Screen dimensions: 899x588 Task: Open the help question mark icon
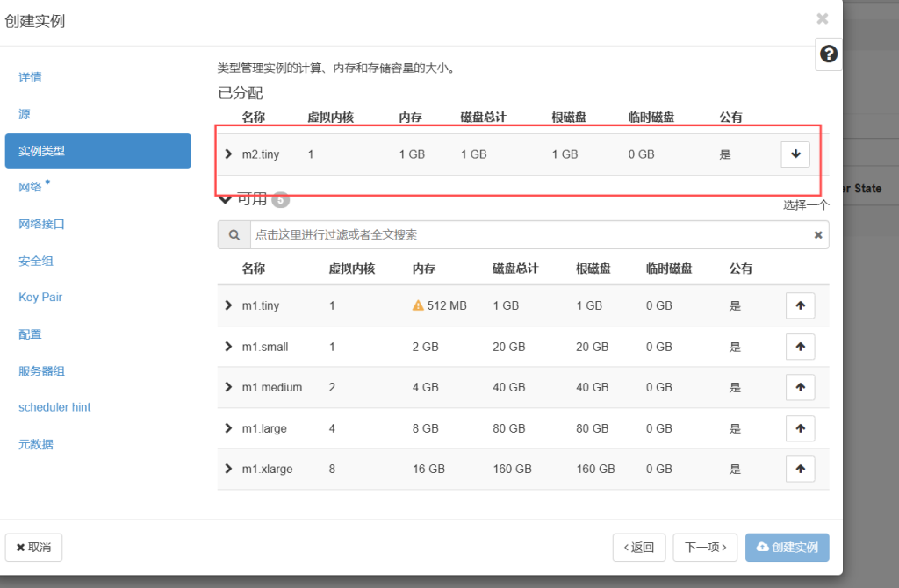click(828, 54)
